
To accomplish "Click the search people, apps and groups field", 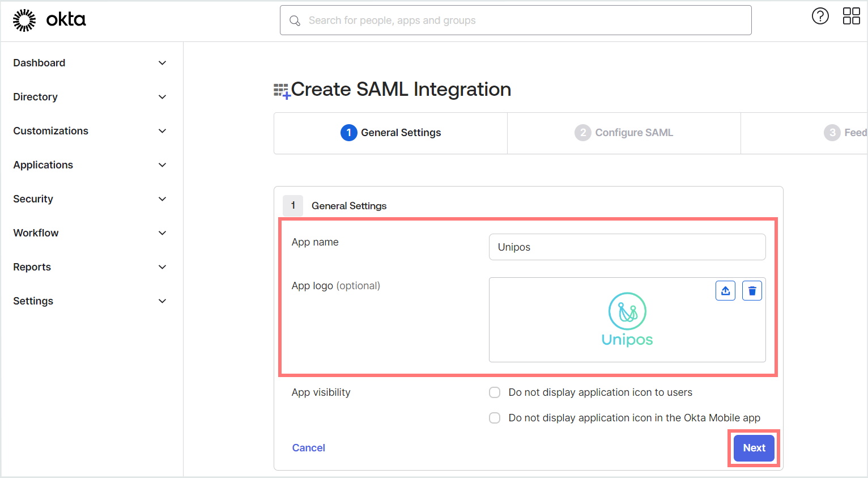I will [516, 20].
